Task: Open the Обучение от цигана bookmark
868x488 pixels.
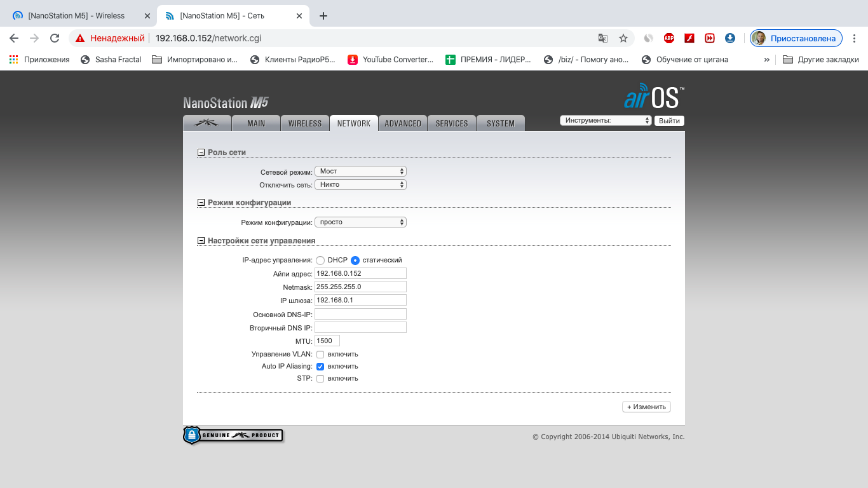Action: [x=686, y=60]
